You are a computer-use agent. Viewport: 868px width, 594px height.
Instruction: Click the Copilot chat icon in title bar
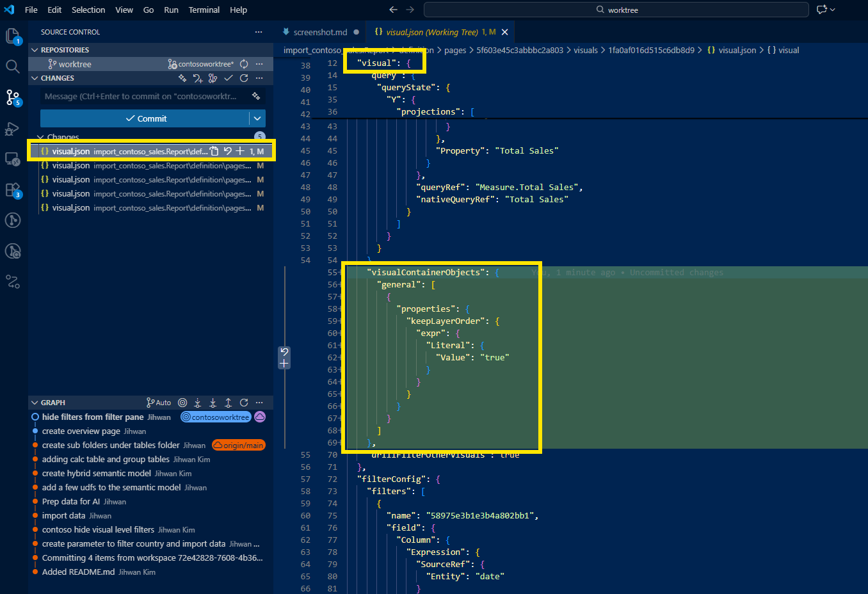822,10
